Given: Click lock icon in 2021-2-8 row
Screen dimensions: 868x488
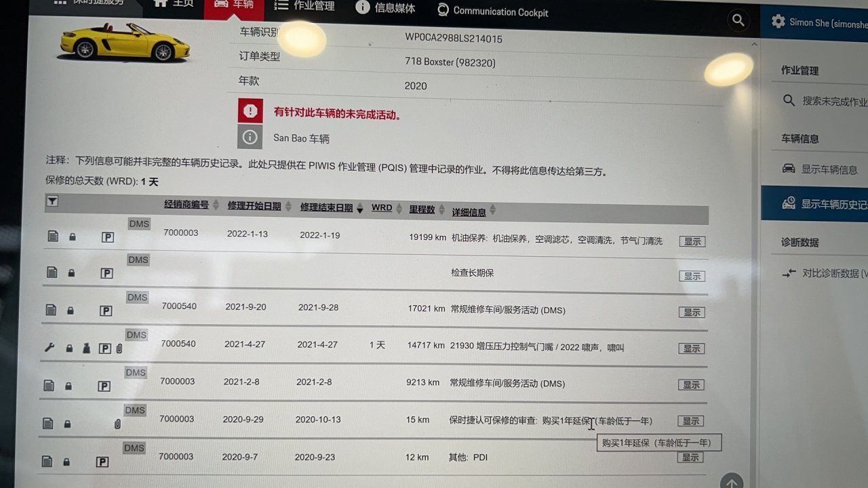Looking at the screenshot, I should click(x=68, y=386).
